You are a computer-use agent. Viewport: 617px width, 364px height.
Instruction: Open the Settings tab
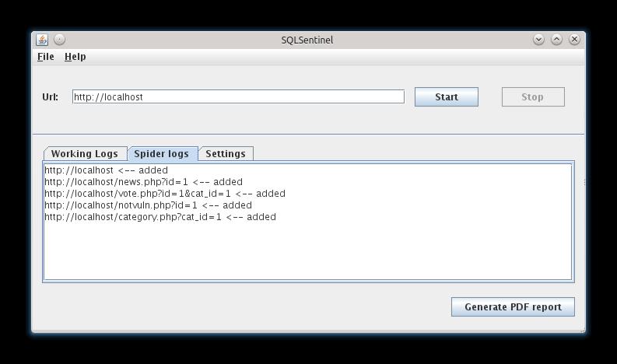226,154
